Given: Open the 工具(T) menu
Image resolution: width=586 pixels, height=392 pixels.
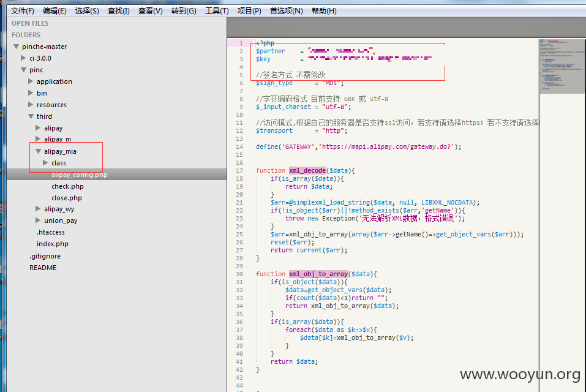Looking at the screenshot, I should click(x=217, y=11).
